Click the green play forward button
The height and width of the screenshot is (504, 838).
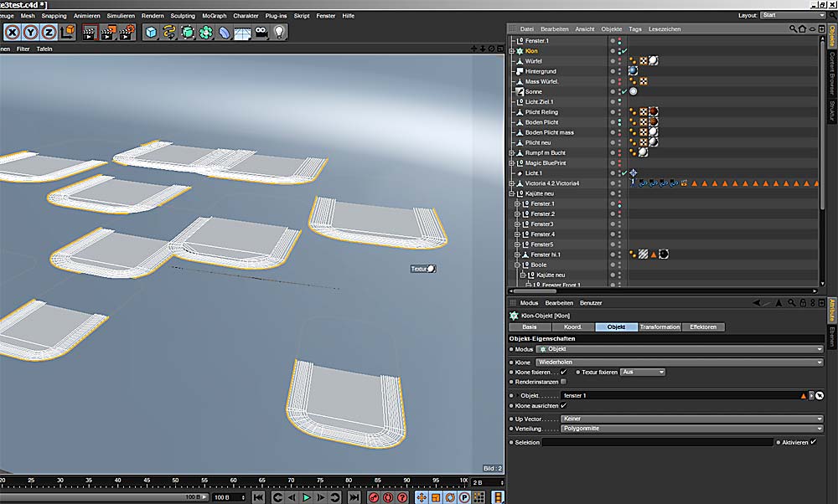click(307, 497)
